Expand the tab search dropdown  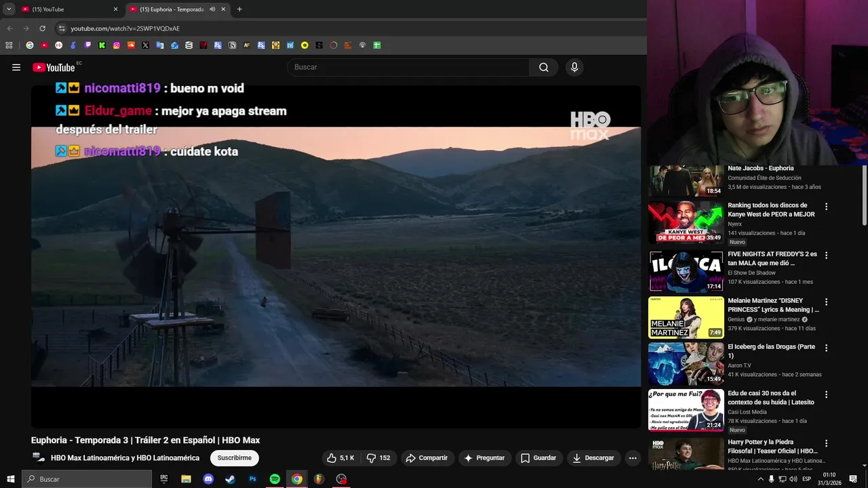9,9
